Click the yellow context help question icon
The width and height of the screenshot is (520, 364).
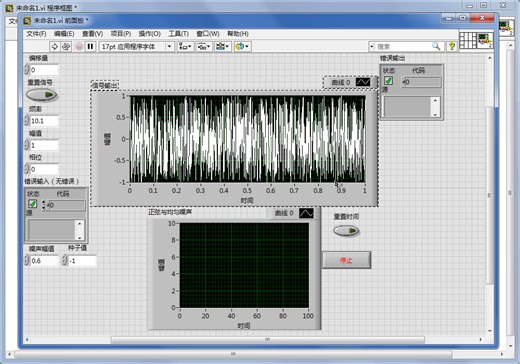tap(452, 46)
